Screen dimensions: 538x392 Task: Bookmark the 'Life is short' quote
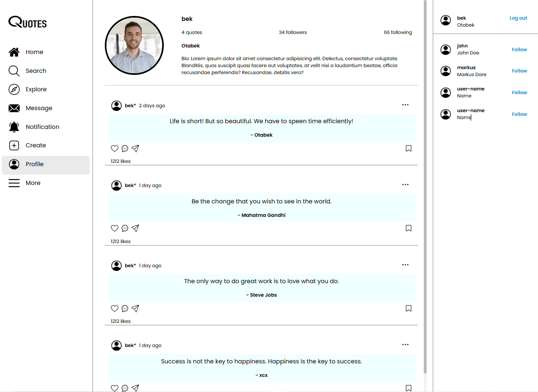point(408,149)
